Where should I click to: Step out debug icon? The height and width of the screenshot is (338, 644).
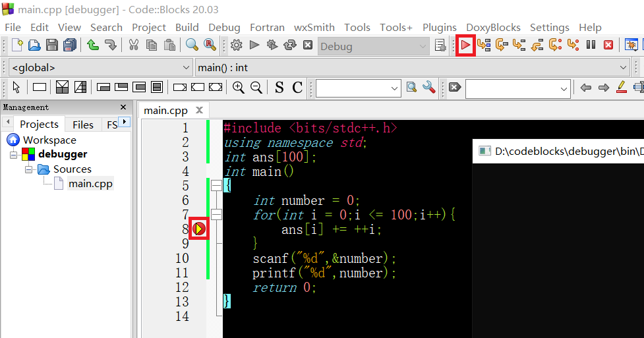tap(537, 45)
